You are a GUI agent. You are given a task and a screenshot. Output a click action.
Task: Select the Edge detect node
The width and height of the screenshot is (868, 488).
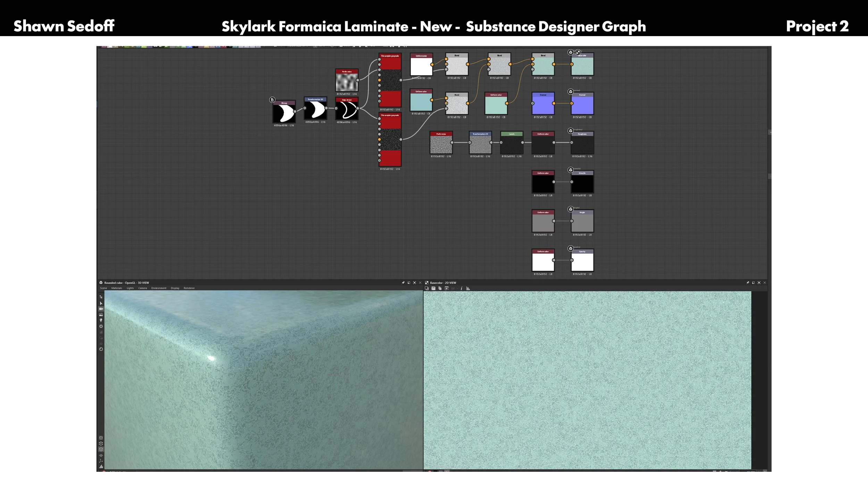[347, 109]
